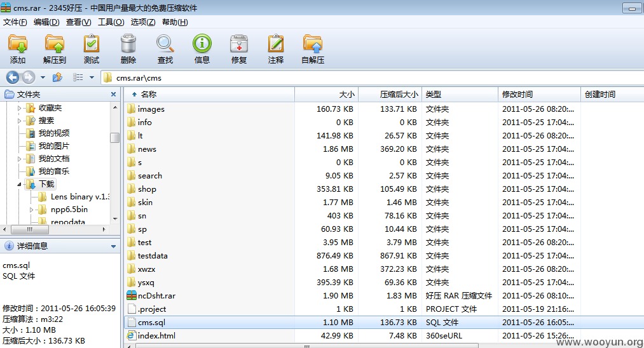
Task: Select the info folder row
Action: pyautogui.click(x=384, y=123)
